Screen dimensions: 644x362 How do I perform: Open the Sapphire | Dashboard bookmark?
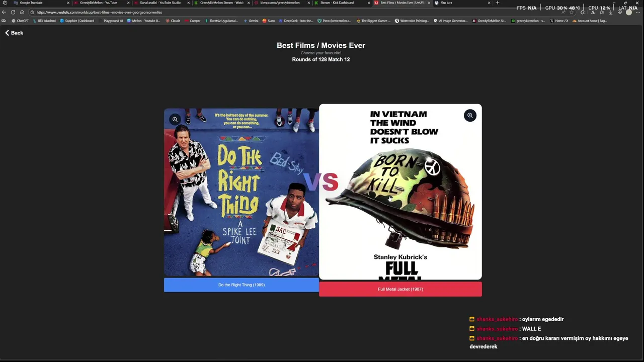tap(77, 21)
